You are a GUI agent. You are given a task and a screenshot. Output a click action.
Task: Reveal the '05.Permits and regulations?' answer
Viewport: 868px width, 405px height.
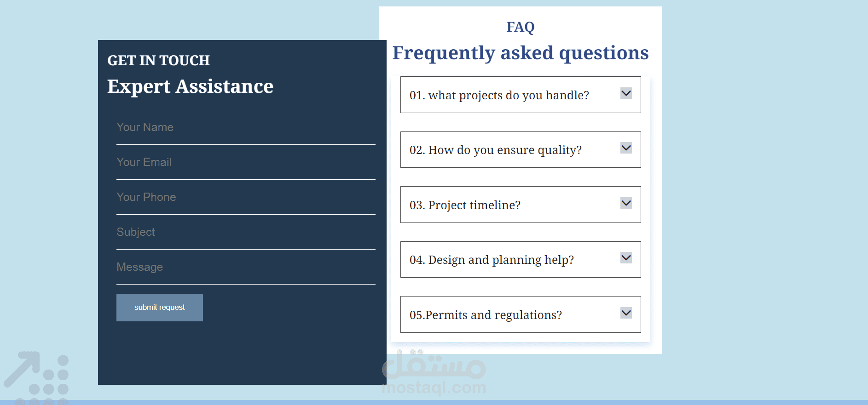tap(486, 315)
